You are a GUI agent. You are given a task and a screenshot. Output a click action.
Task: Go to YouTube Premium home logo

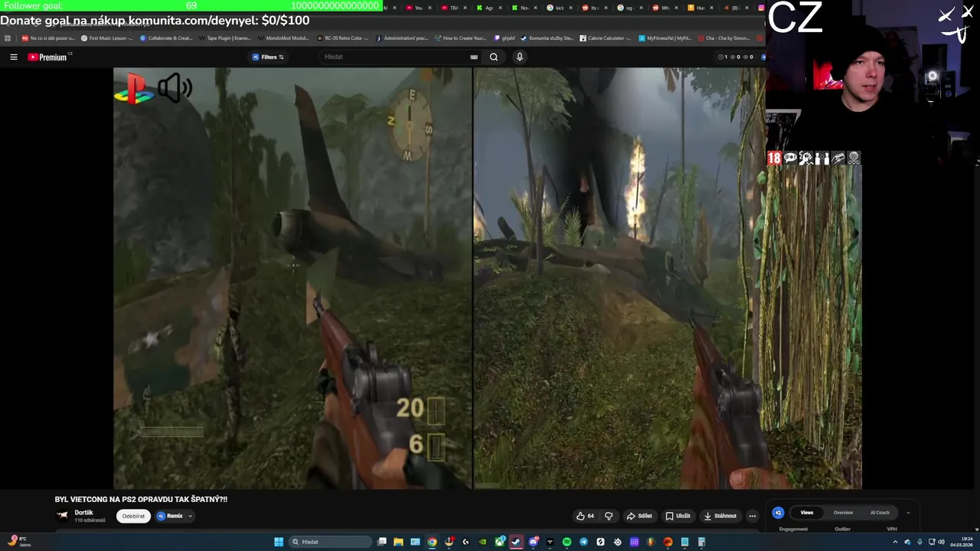click(x=47, y=57)
